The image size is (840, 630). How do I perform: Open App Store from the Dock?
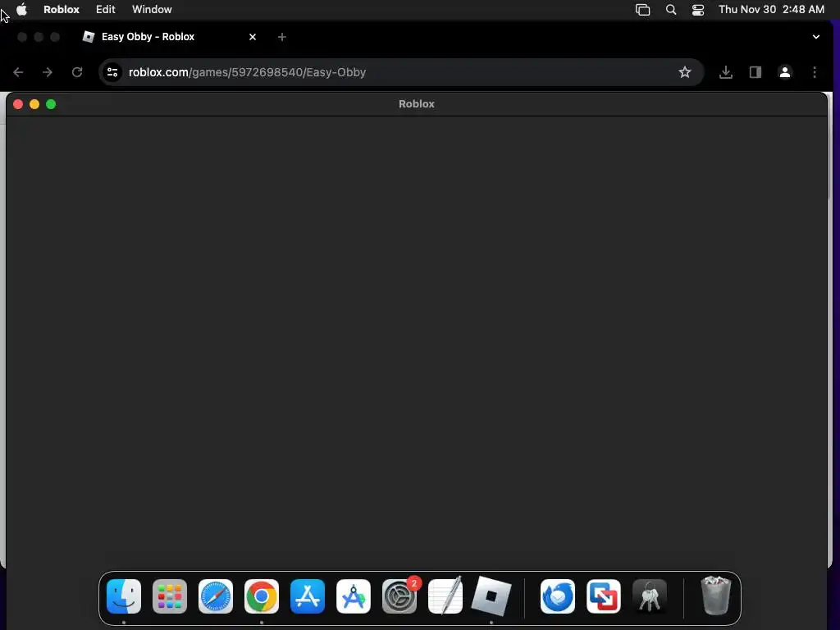[x=308, y=596]
